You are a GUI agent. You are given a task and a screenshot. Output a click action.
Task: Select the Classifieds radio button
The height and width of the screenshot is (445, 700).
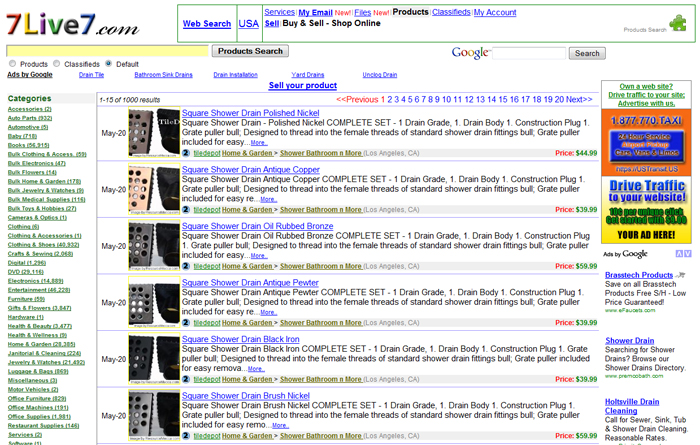[56, 64]
